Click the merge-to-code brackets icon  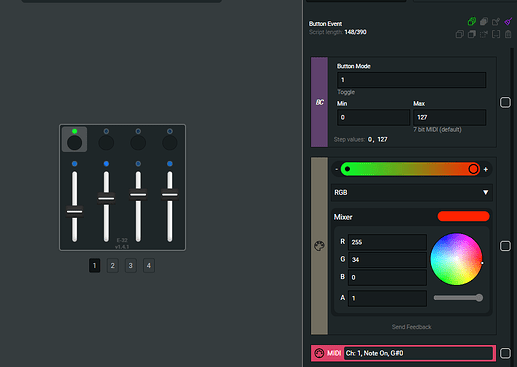coord(496,34)
